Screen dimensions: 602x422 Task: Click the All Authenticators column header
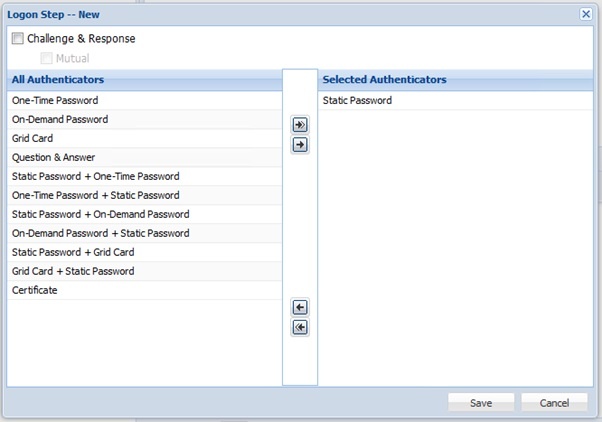(x=58, y=79)
